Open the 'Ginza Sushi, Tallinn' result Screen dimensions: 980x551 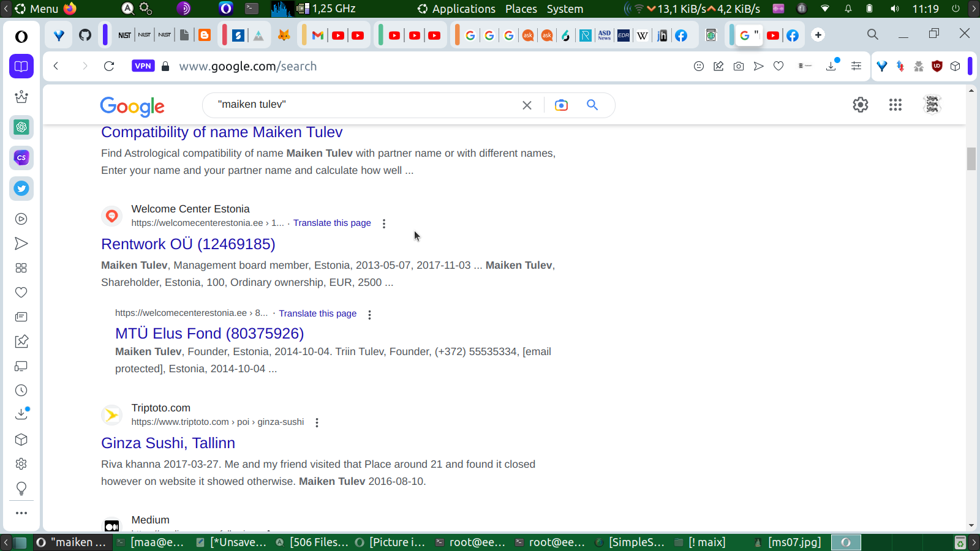coord(168,443)
